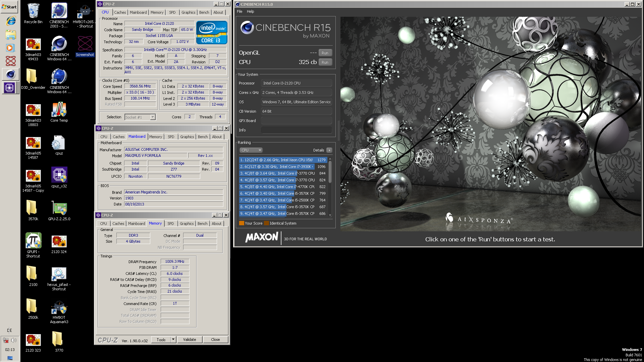Open the 2500k folder icon
Image resolution: width=644 pixels, height=362 pixels.
33,309
